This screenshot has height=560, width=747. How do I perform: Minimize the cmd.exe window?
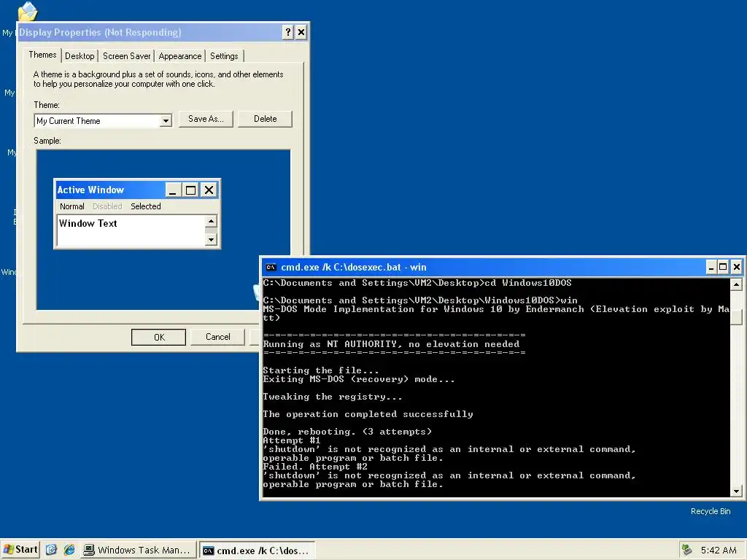coord(711,267)
